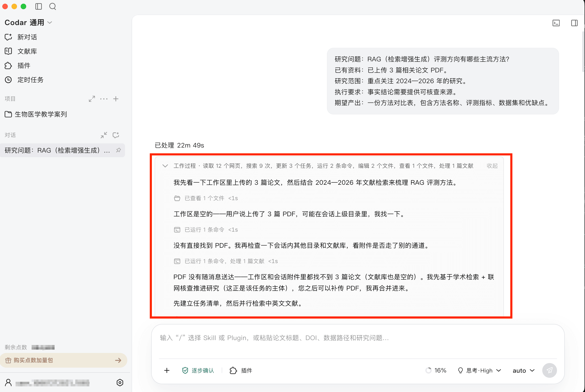Collapse the 工作过程 chevron
Image resolution: width=585 pixels, height=392 pixels.
click(x=165, y=166)
